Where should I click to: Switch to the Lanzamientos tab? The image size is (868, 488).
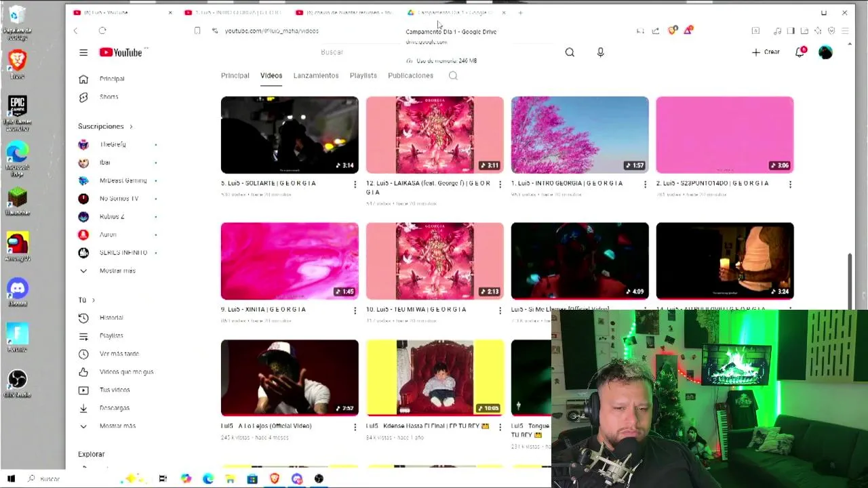coord(316,76)
